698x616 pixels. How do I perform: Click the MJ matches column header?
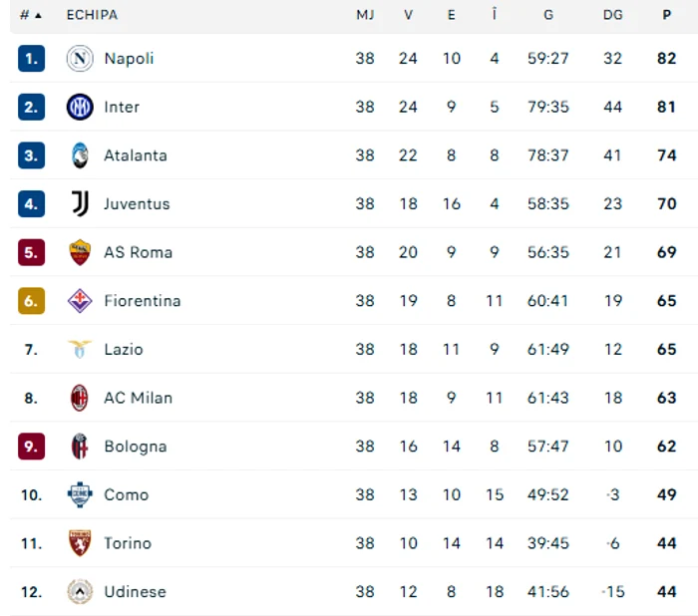coord(365,15)
